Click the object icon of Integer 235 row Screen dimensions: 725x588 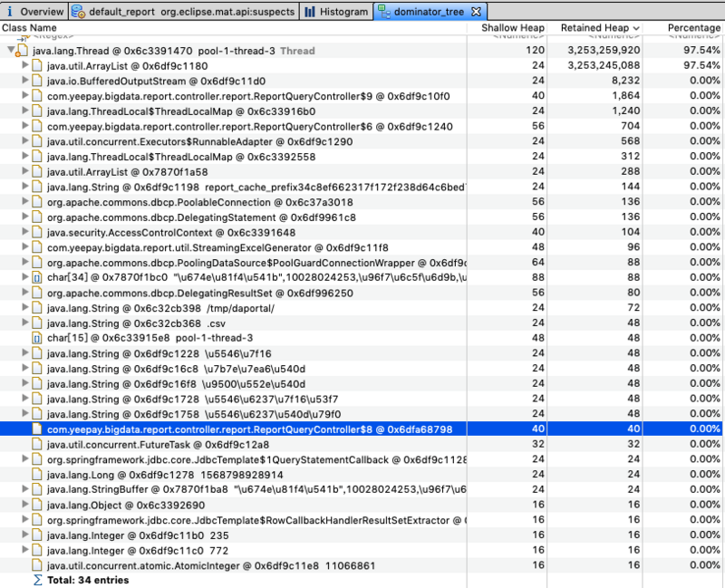[x=37, y=535]
